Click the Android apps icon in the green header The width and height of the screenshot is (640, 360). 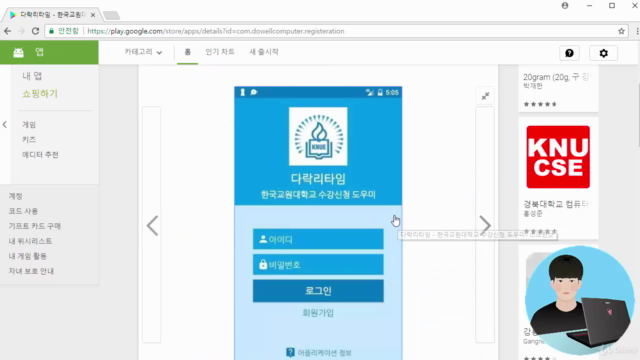coord(18,53)
